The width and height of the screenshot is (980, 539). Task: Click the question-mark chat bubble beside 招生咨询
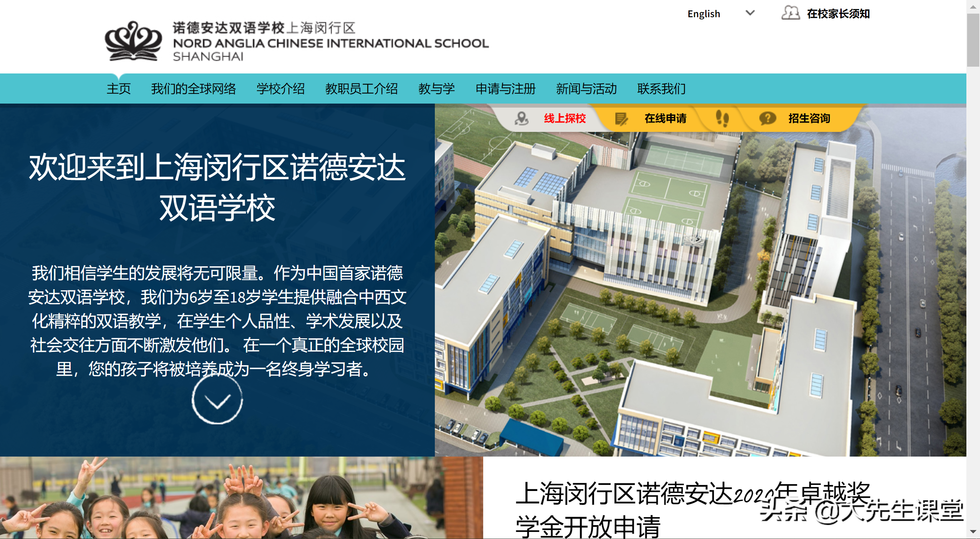tap(768, 119)
